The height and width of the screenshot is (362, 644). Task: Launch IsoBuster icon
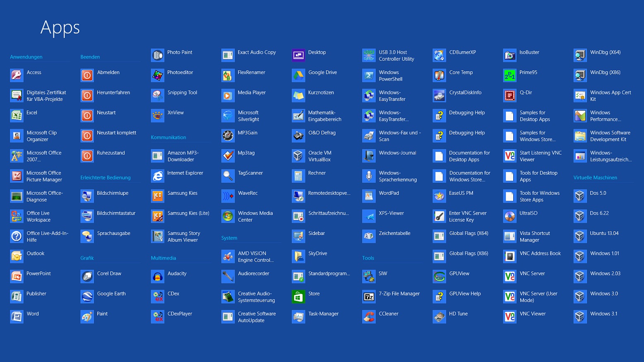[x=510, y=55]
